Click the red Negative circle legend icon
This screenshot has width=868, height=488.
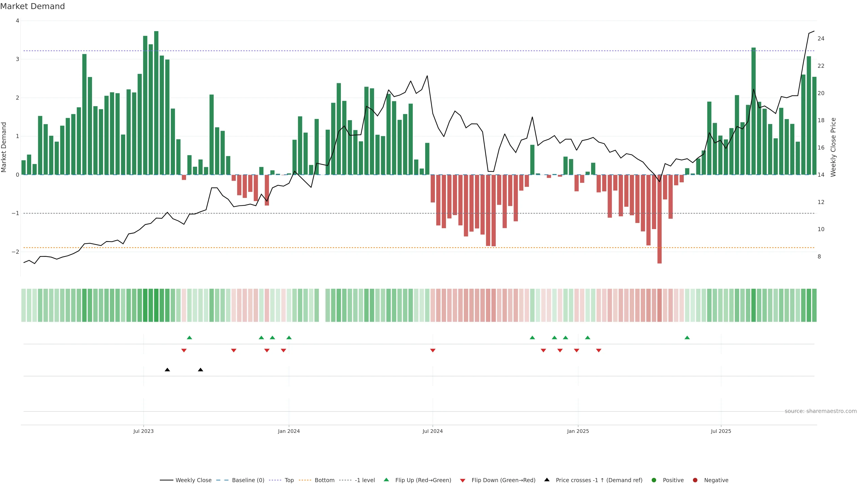(695, 480)
